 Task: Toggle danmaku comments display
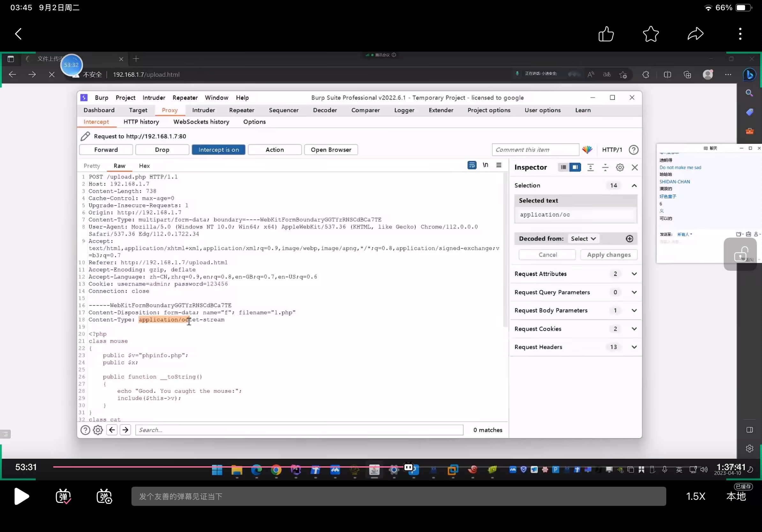pos(63,496)
